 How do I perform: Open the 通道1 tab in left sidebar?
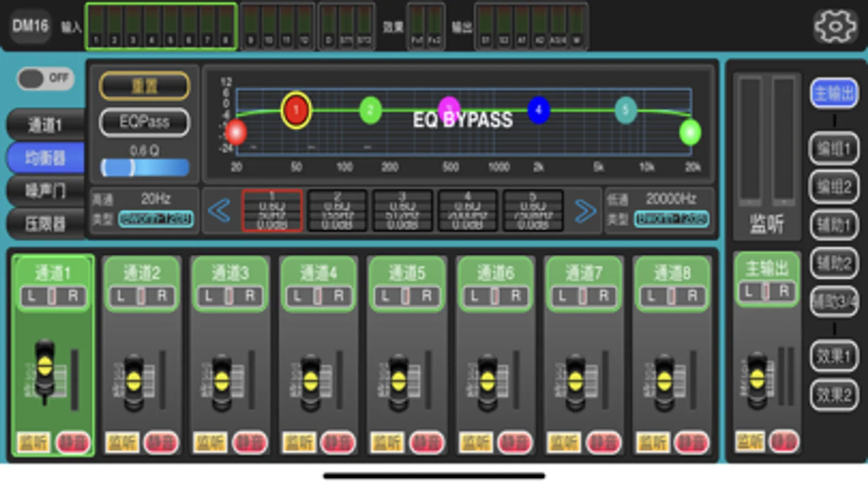pos(46,126)
